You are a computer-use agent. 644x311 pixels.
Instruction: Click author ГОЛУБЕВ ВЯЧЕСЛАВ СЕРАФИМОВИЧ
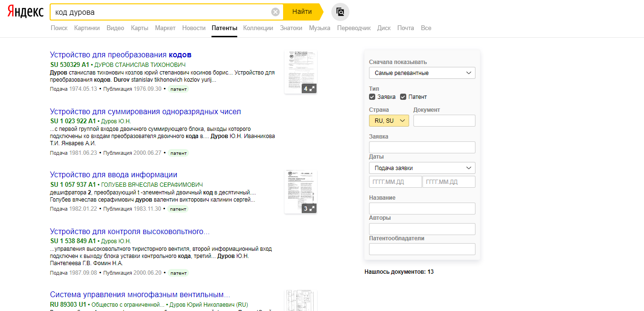[152, 184]
